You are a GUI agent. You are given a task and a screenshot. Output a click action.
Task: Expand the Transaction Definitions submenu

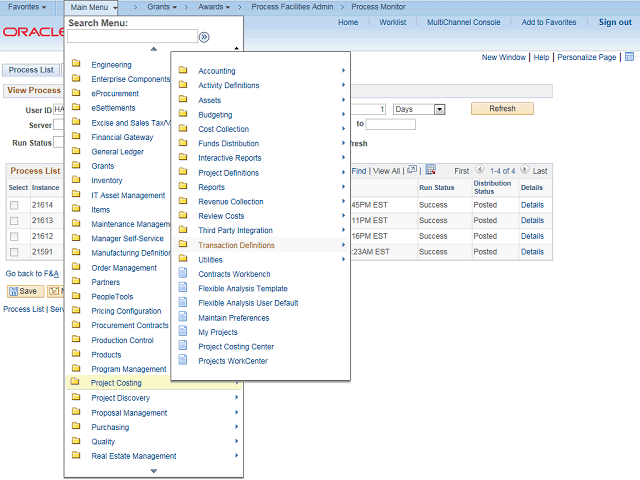click(x=236, y=245)
